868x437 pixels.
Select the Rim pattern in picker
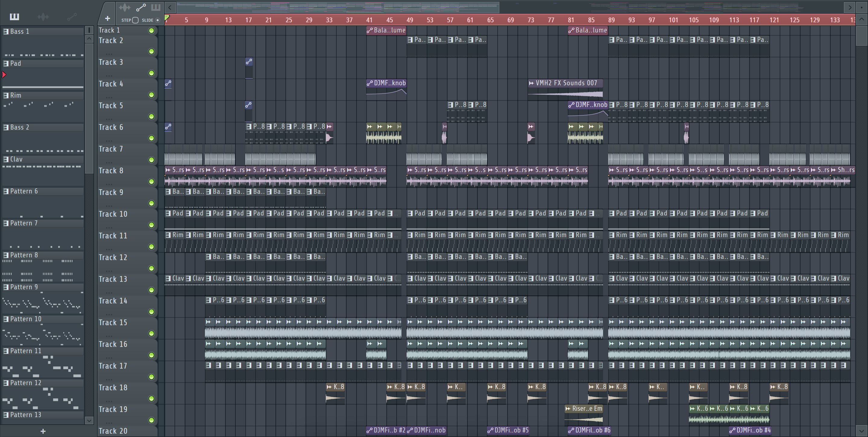43,96
